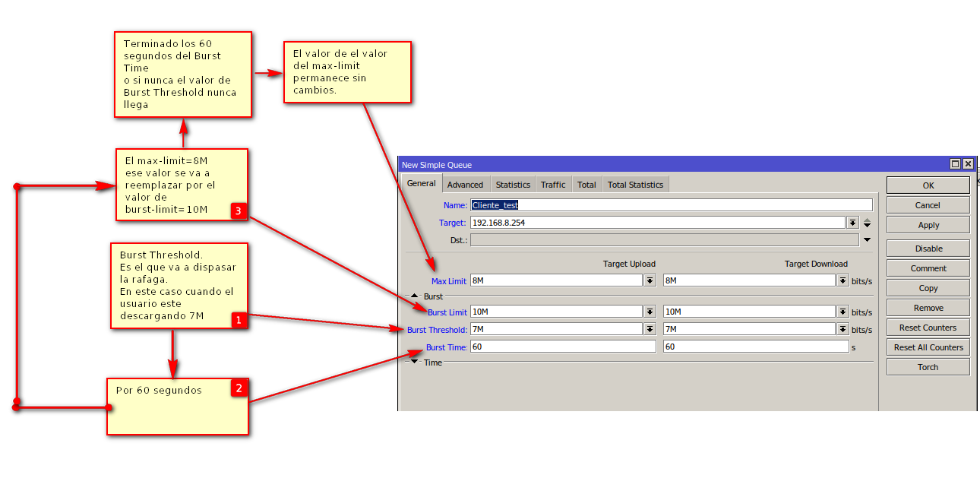Viewport: 980px width, 494px height.
Task: Open the Target address dropdown
Action: 852,223
